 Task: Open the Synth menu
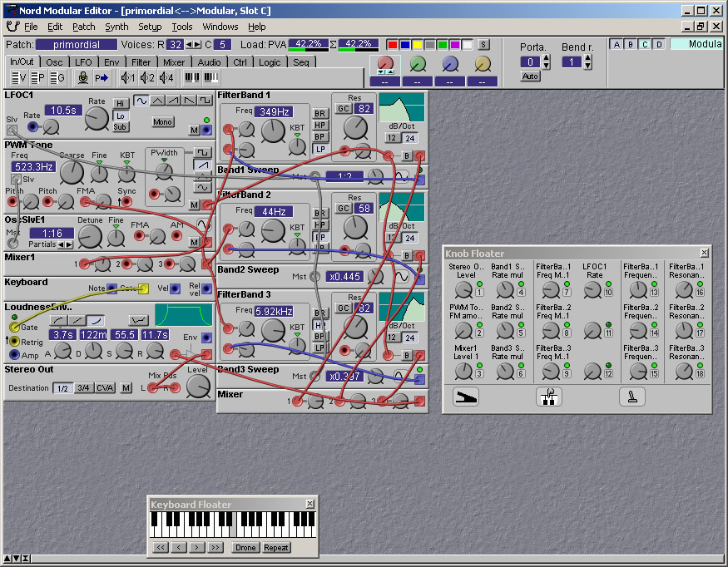click(116, 27)
